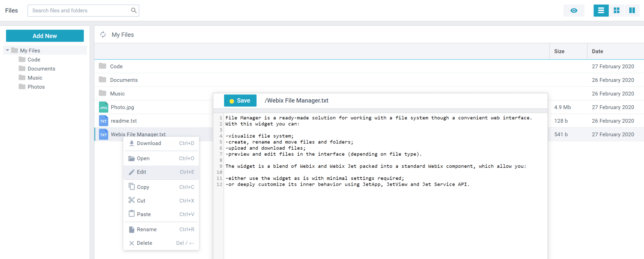Screen dimensions: 644x259
Task: Click the readme.txt TXT file icon
Action: (x=103, y=121)
